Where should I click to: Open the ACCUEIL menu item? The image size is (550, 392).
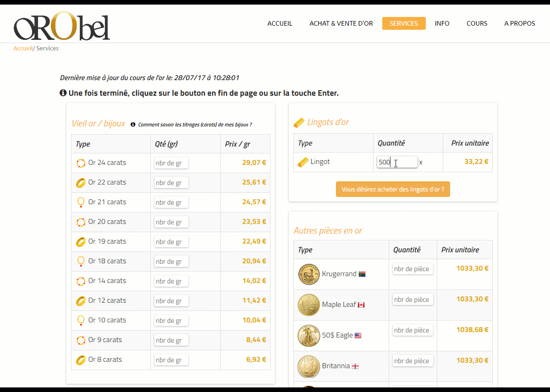point(280,23)
